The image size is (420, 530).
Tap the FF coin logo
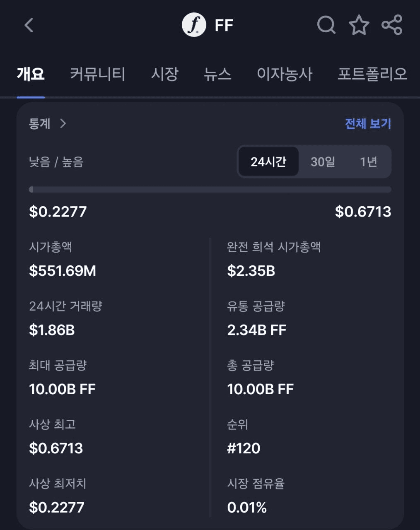pyautogui.click(x=194, y=25)
